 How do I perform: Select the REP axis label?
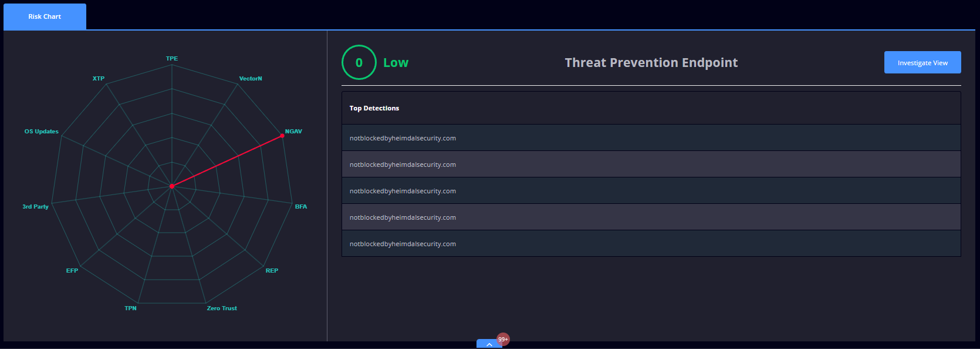coord(272,271)
